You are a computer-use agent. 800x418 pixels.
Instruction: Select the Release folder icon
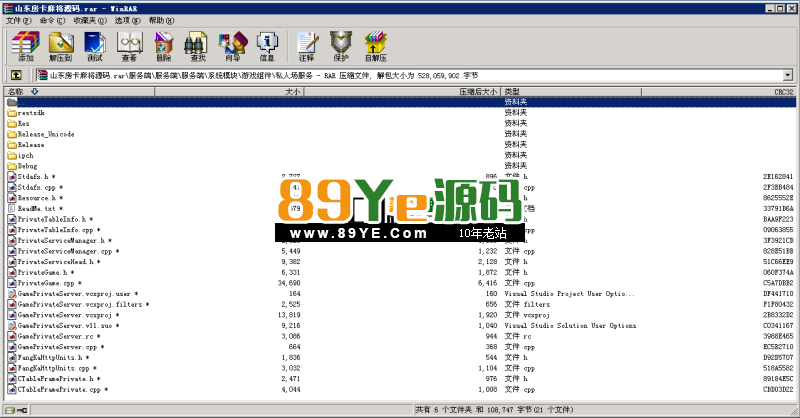(x=12, y=145)
